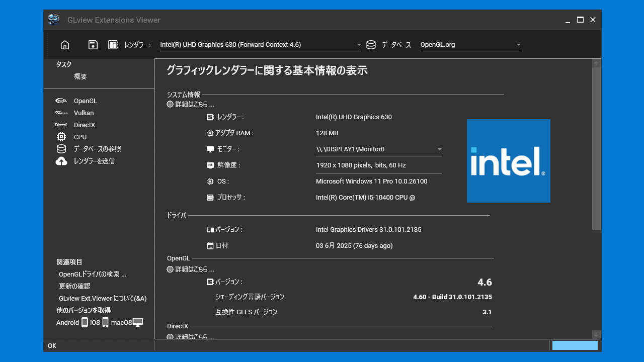Click the Android link text
The height and width of the screenshot is (362, 644).
click(x=67, y=322)
